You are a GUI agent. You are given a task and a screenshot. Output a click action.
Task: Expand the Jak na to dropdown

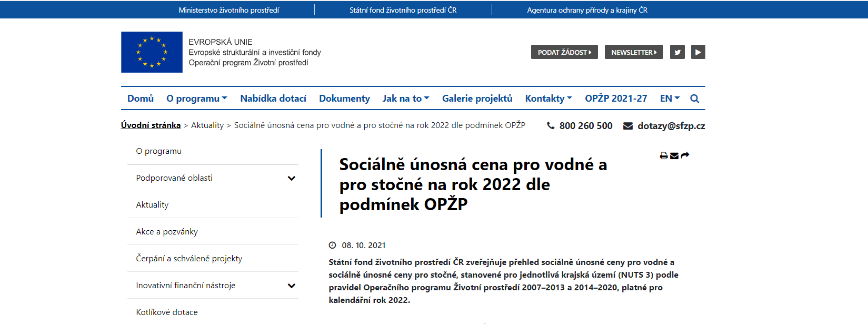[406, 99]
